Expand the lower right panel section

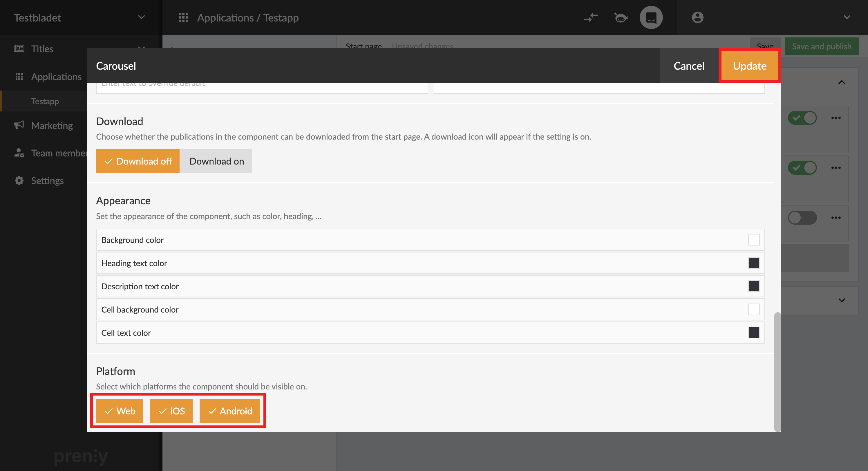tap(841, 300)
